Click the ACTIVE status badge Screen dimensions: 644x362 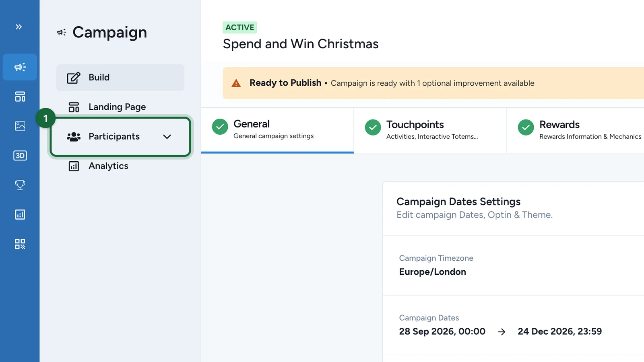click(x=240, y=27)
